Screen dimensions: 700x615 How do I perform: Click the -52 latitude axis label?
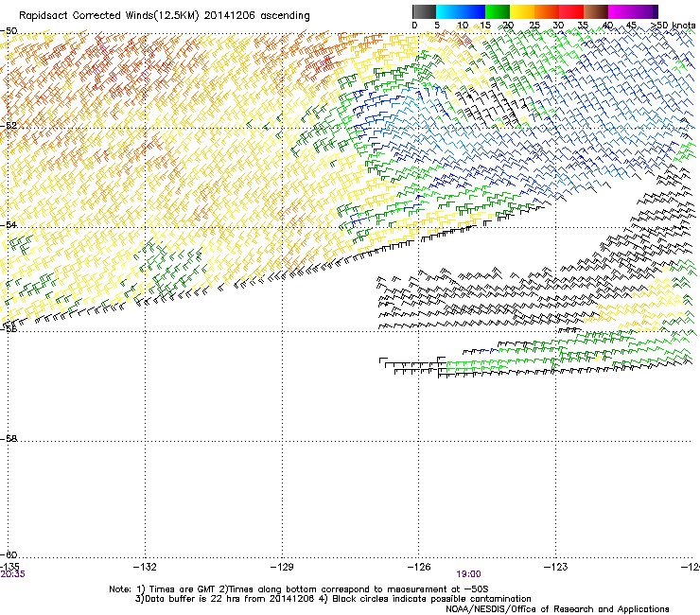click(9, 126)
